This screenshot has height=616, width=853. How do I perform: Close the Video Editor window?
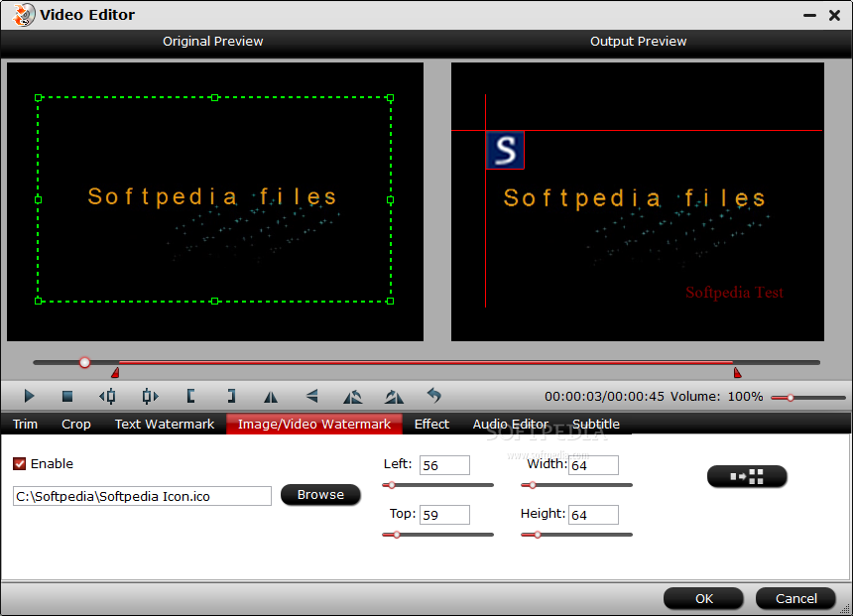coord(834,15)
